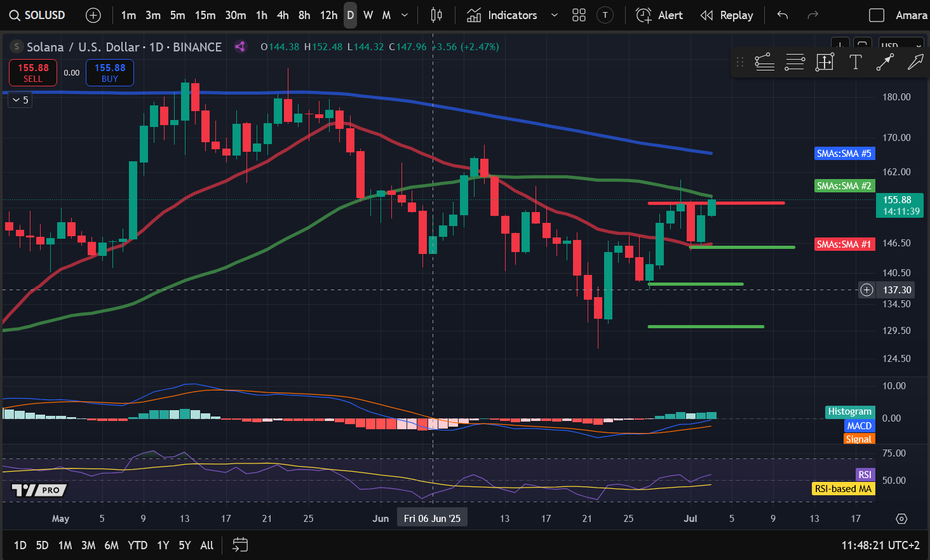Set the range to 1M

65,545
